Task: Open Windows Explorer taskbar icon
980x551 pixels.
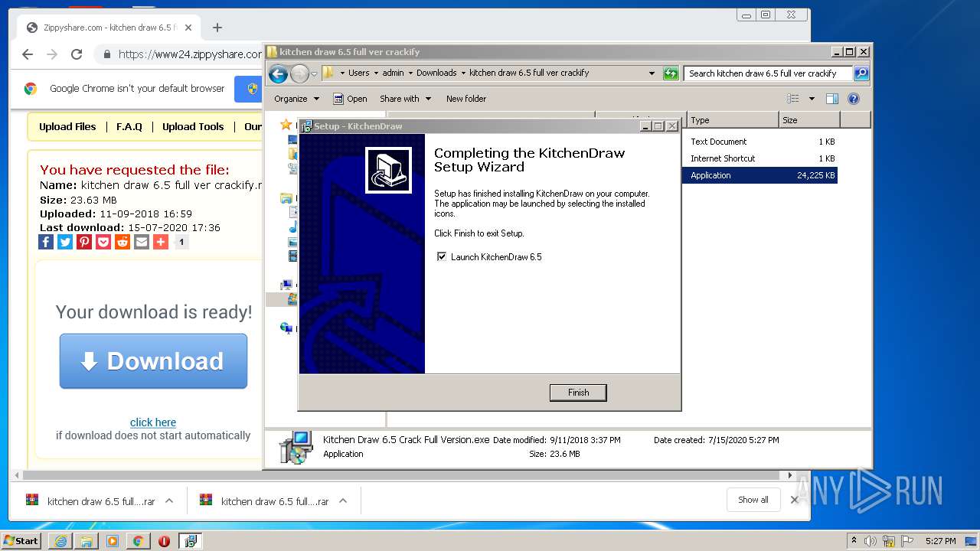Action: [x=87, y=541]
